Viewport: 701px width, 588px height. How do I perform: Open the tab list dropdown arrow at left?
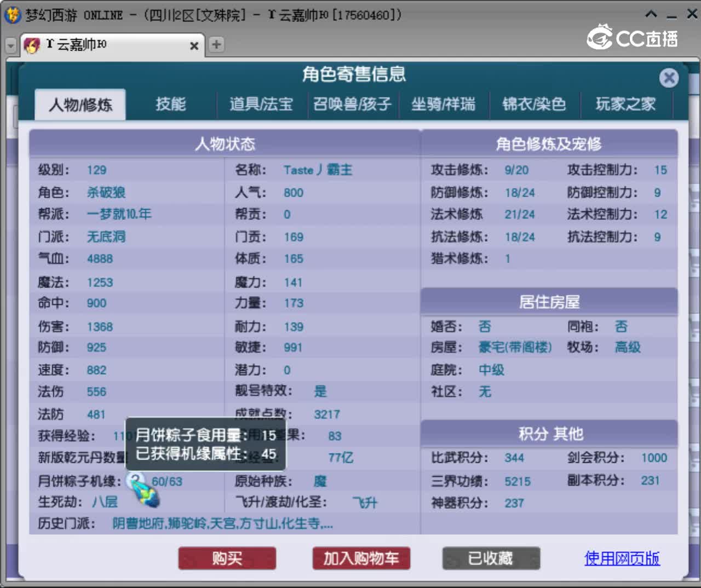point(10,46)
